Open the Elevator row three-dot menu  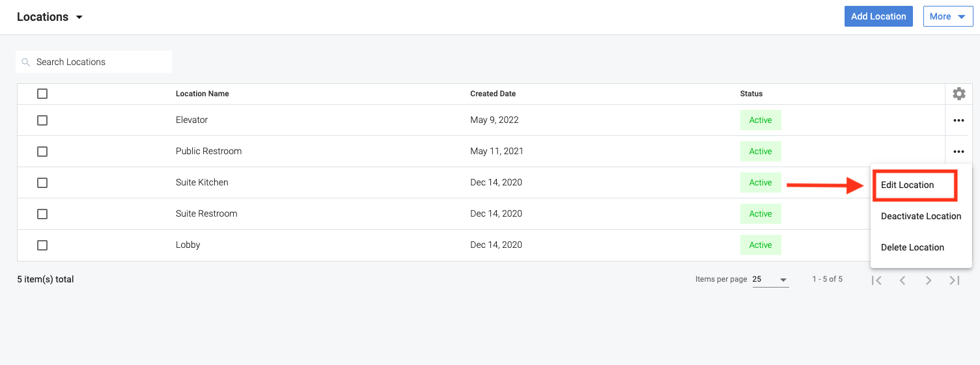[959, 120]
